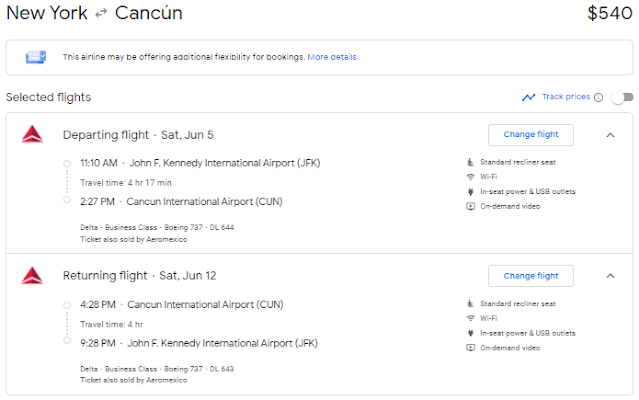639x400 pixels.
Task: Click the Returning flight Sat, Jun 12 heading
Action: [138, 276]
